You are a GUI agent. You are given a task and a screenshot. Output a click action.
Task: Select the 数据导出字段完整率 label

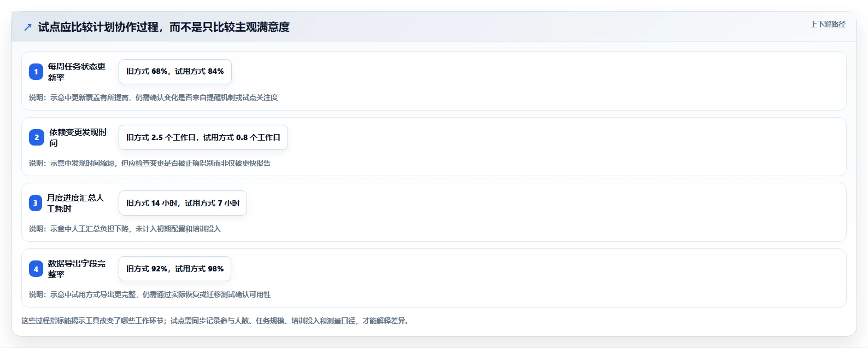(77, 269)
